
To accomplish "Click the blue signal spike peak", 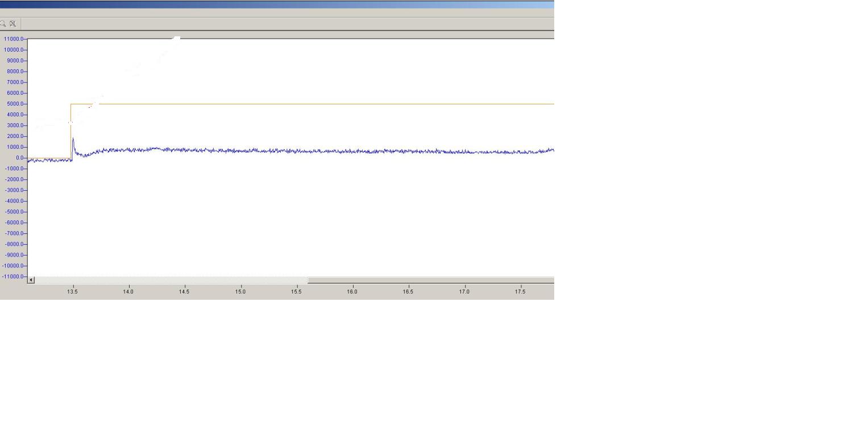I will click(73, 139).
